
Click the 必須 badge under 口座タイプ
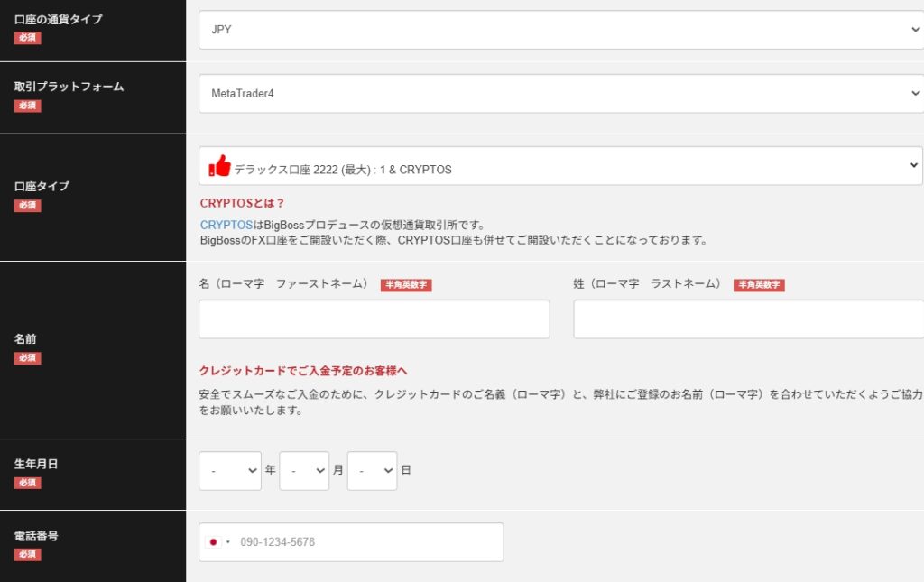(x=27, y=205)
